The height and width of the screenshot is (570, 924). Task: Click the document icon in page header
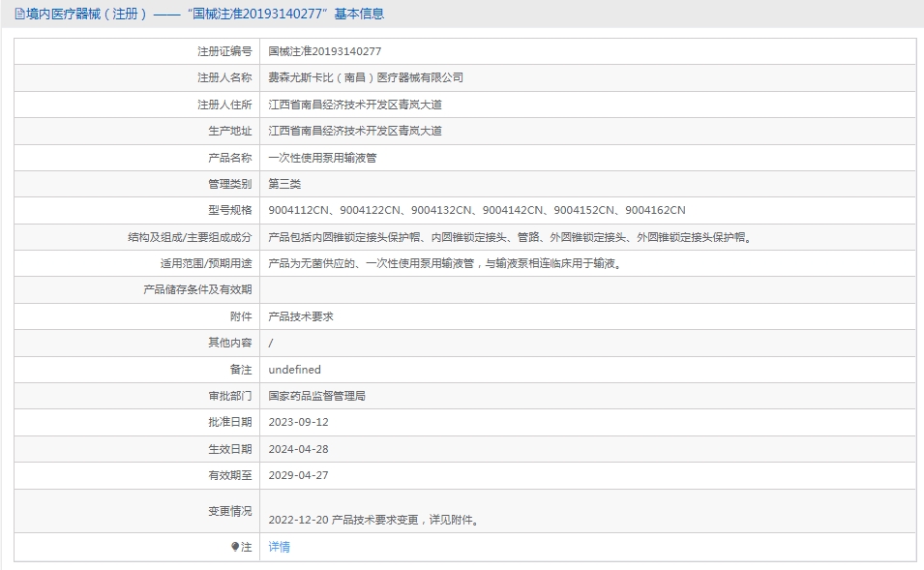pyautogui.click(x=20, y=14)
